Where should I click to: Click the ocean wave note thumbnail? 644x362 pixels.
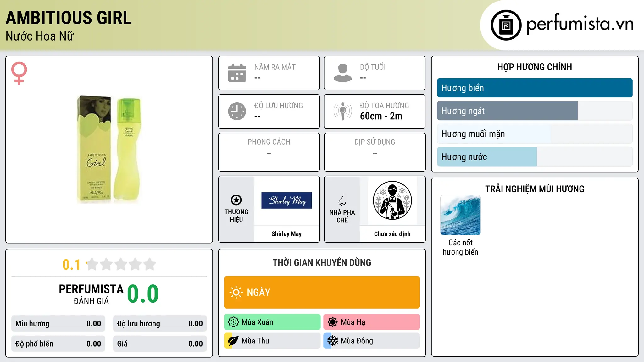[460, 215]
